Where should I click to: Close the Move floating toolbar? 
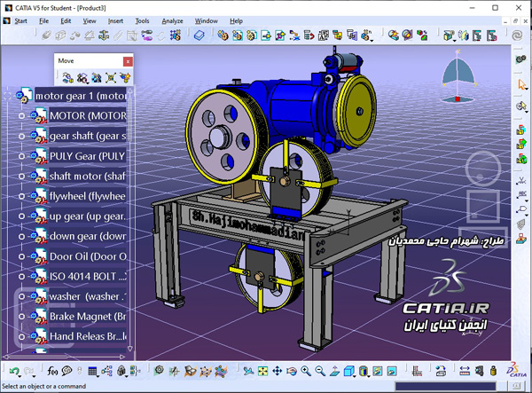128,61
